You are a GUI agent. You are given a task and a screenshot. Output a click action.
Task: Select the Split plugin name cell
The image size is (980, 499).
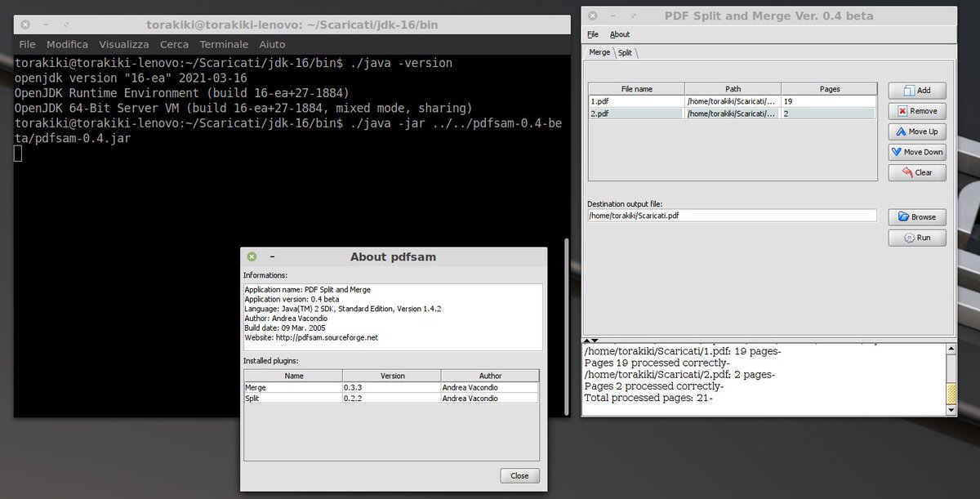(x=293, y=398)
